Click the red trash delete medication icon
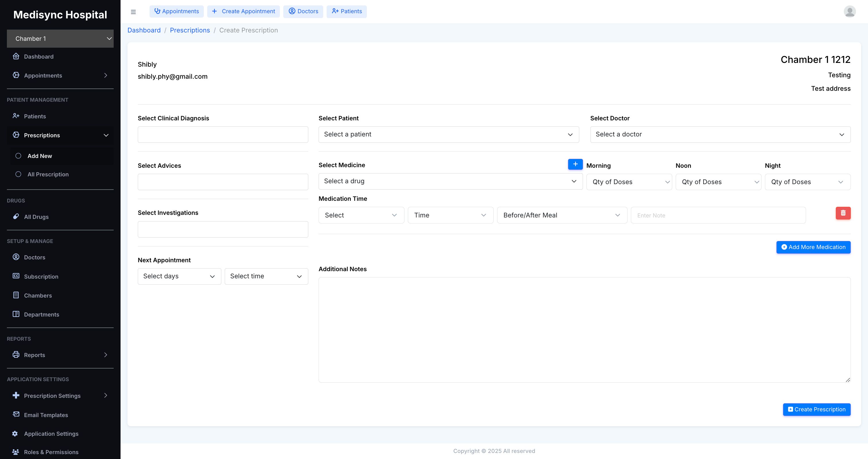Viewport: 868px width, 459px height. (843, 213)
